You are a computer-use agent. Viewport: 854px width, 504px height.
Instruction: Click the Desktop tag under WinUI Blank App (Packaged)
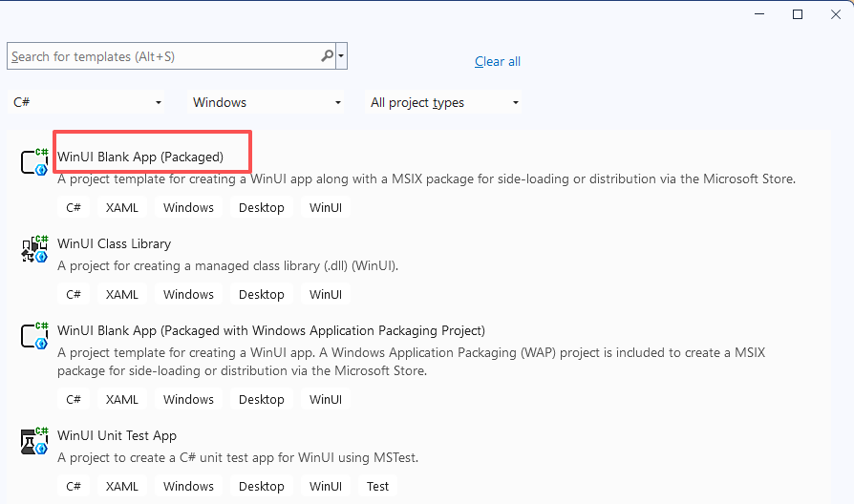(261, 207)
